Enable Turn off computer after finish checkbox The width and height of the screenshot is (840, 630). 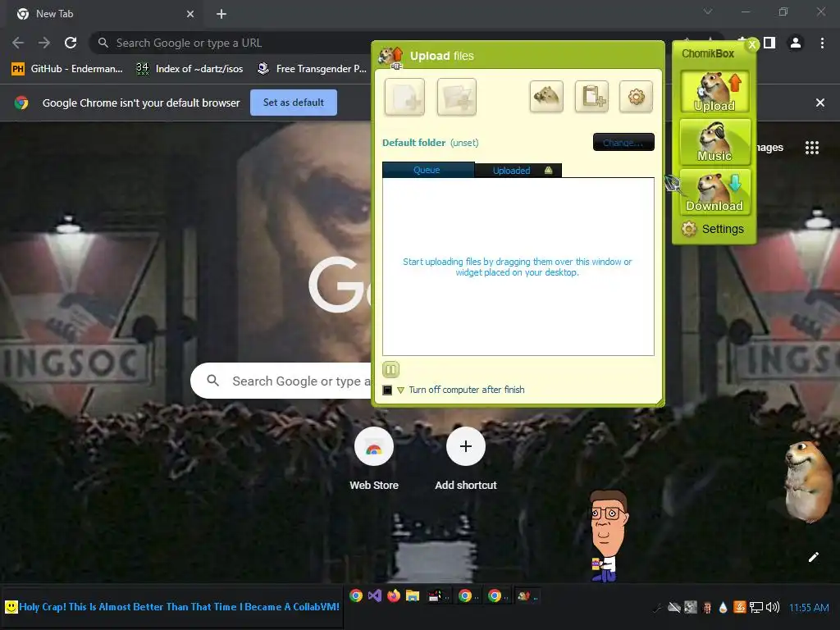click(387, 390)
